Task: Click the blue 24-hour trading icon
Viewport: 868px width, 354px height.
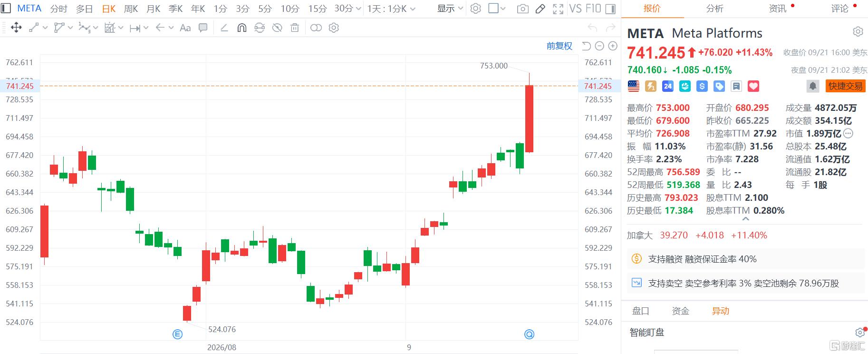Action: pyautogui.click(x=668, y=86)
